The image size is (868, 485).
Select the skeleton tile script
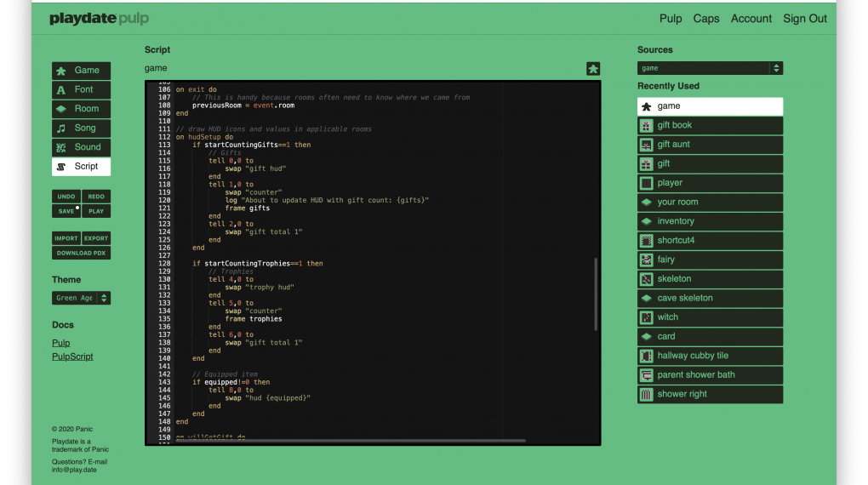coord(710,279)
